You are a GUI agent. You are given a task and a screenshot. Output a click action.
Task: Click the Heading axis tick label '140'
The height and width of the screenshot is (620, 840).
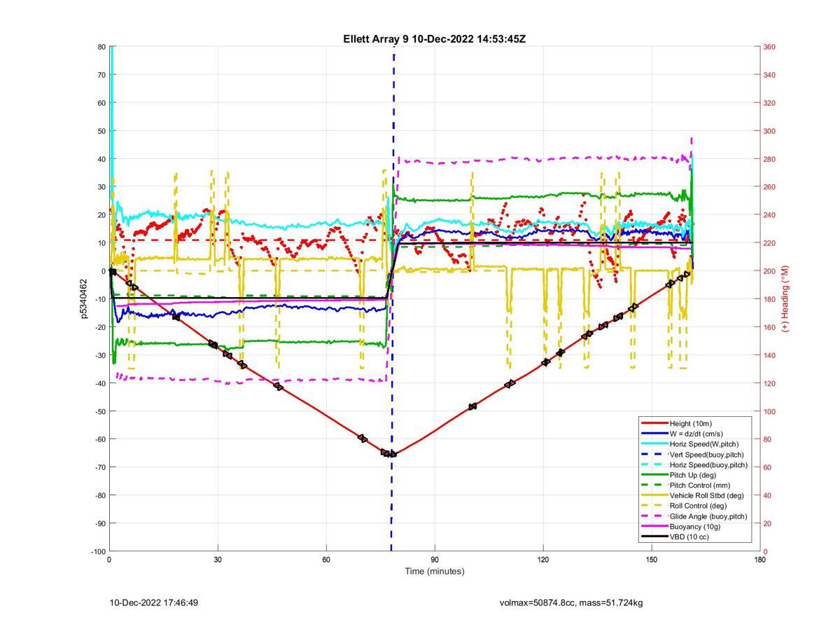click(x=769, y=355)
